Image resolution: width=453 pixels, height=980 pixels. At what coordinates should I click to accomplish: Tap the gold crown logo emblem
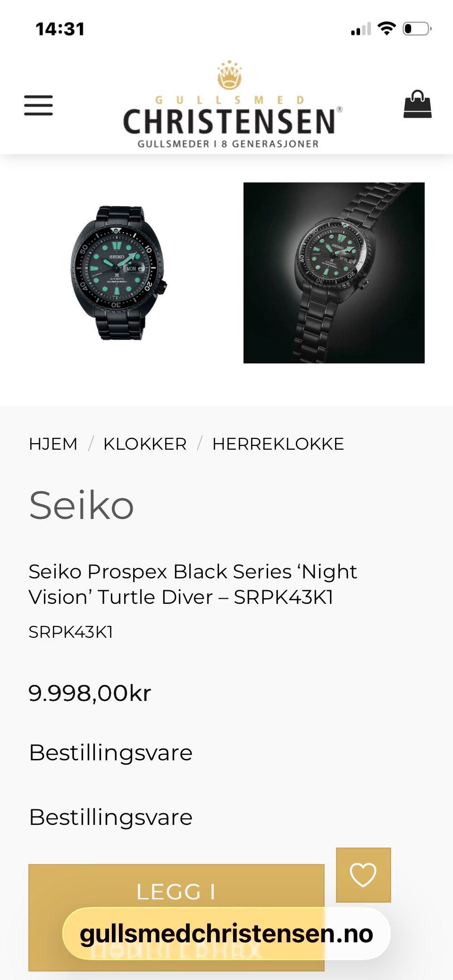click(x=229, y=75)
